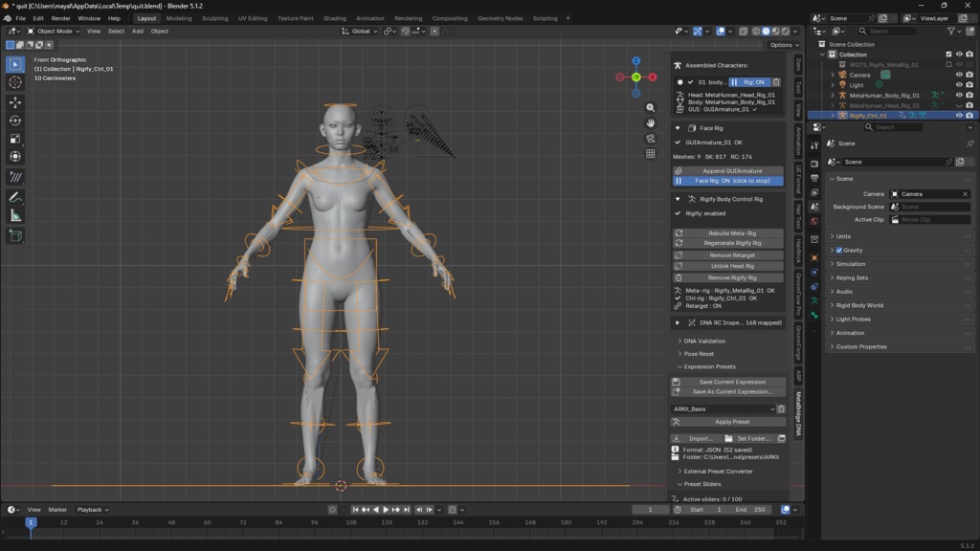Activate the Scale tool

(x=15, y=139)
